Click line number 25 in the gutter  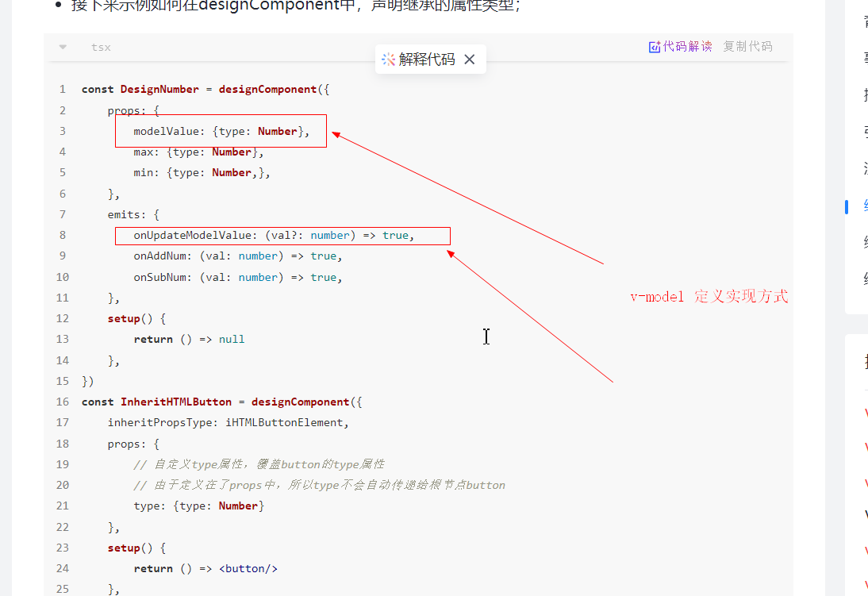63,589
